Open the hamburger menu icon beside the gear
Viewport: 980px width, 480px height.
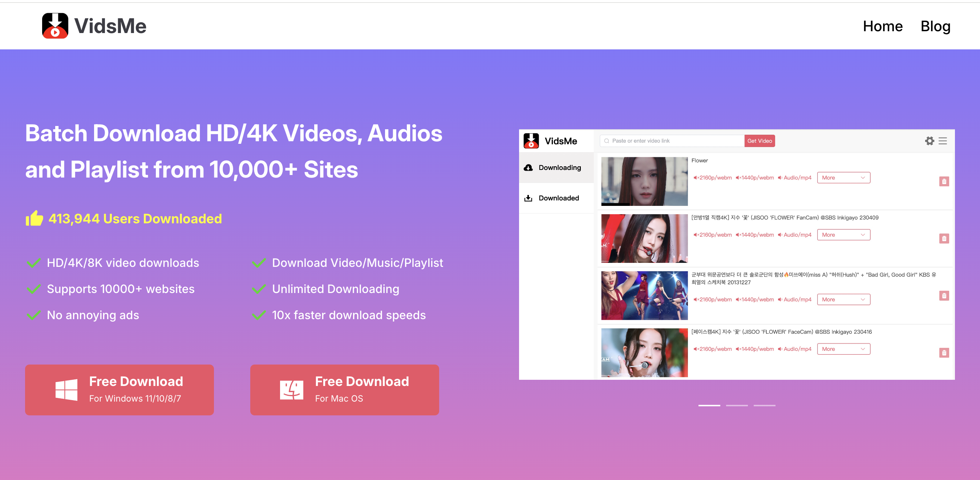[943, 141]
